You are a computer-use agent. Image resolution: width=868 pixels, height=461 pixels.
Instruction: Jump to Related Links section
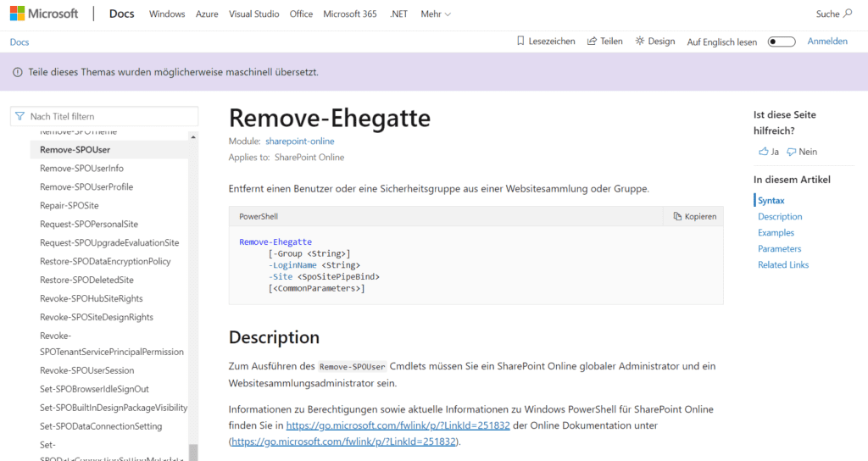[782, 264]
